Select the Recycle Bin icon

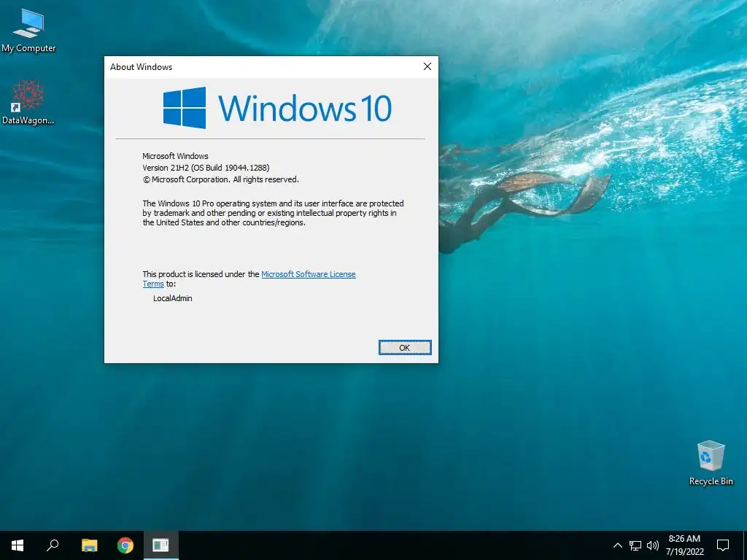[x=711, y=463]
